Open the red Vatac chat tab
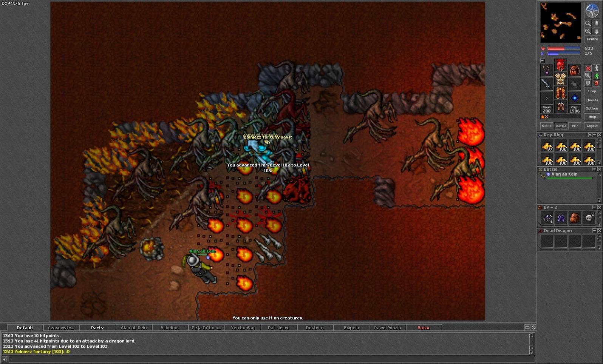603x364 pixels. tap(424, 328)
